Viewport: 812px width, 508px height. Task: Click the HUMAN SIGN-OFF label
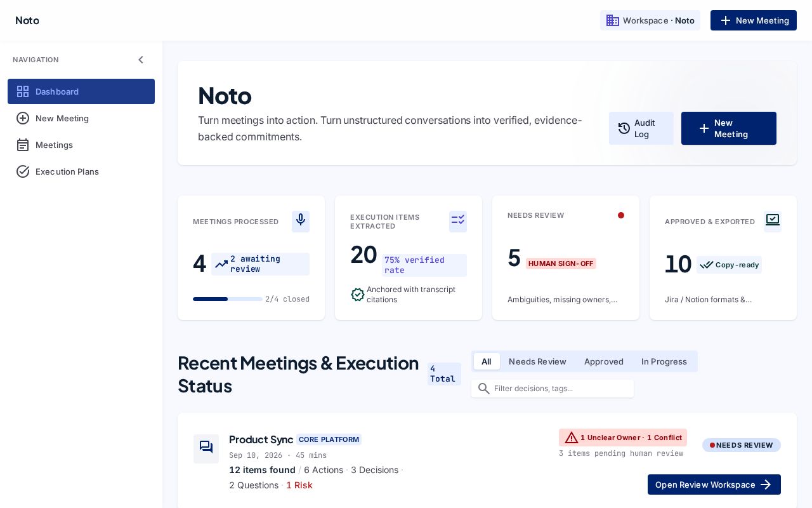click(x=561, y=264)
